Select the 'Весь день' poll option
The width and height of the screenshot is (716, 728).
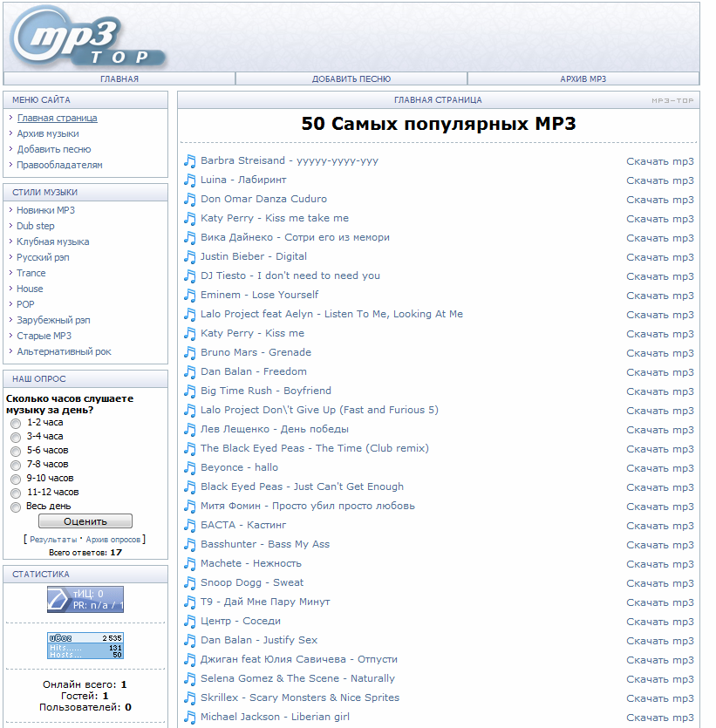coord(16,507)
